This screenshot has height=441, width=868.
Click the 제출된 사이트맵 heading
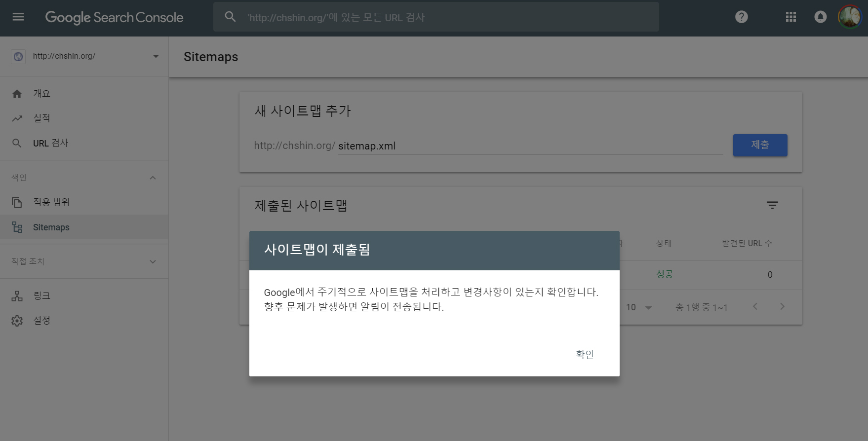pos(301,205)
